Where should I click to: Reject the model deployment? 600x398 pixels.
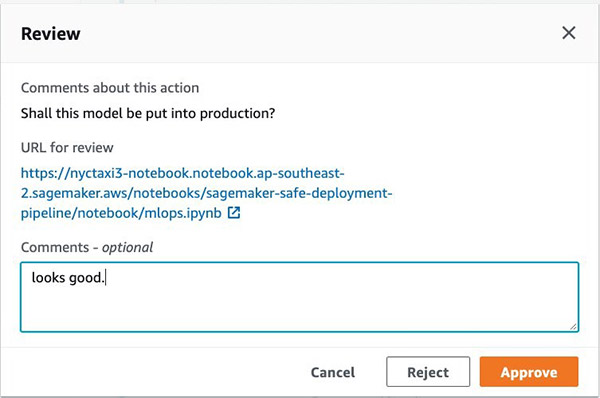pos(428,372)
